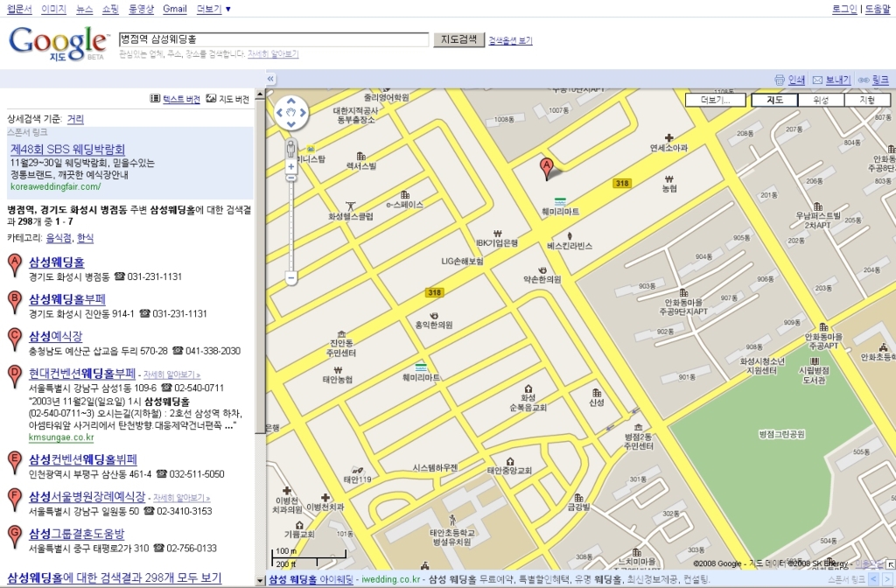Open the 동영상 tab
The height and width of the screenshot is (588, 896).
pos(141,9)
